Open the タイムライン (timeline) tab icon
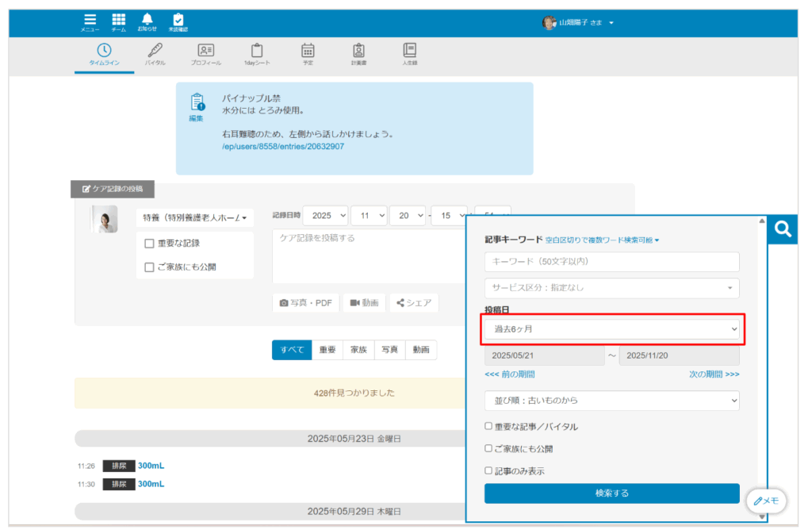Viewport: 812px width, 530px height. (x=103, y=49)
